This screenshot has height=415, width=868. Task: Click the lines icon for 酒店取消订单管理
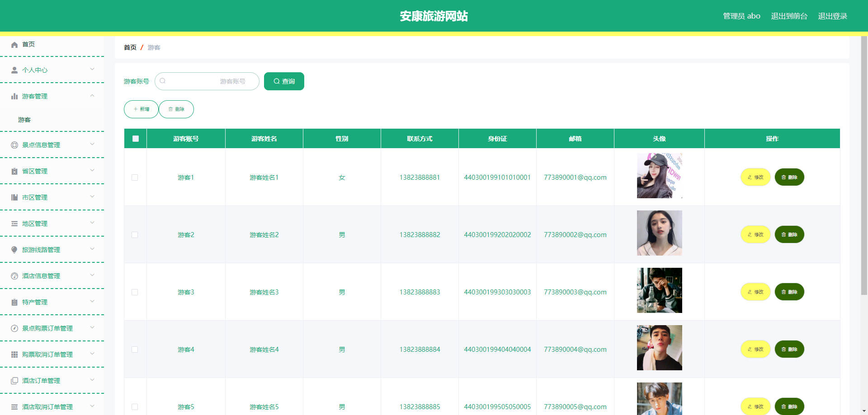coord(14,407)
